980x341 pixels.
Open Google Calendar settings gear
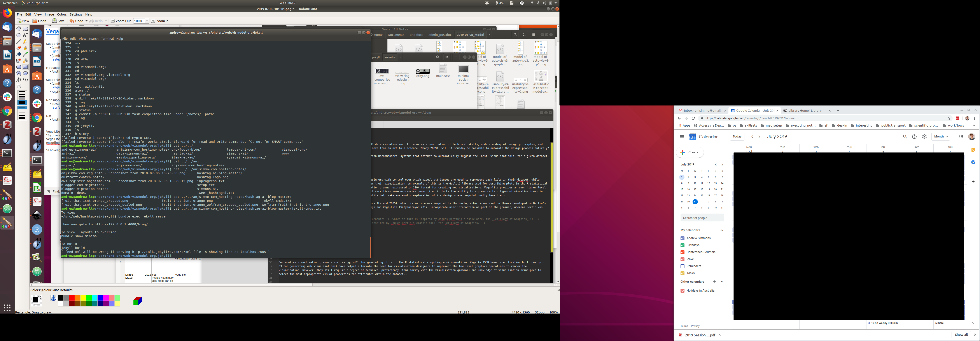(x=924, y=137)
